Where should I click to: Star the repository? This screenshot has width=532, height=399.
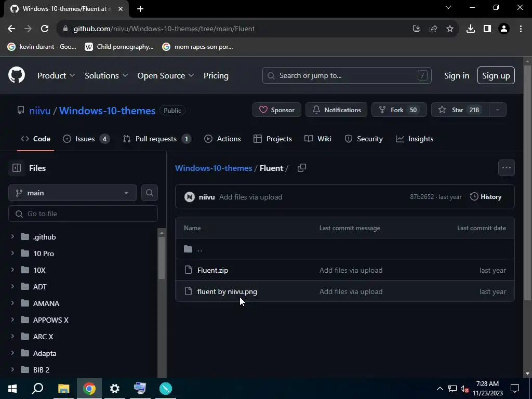[460, 110]
